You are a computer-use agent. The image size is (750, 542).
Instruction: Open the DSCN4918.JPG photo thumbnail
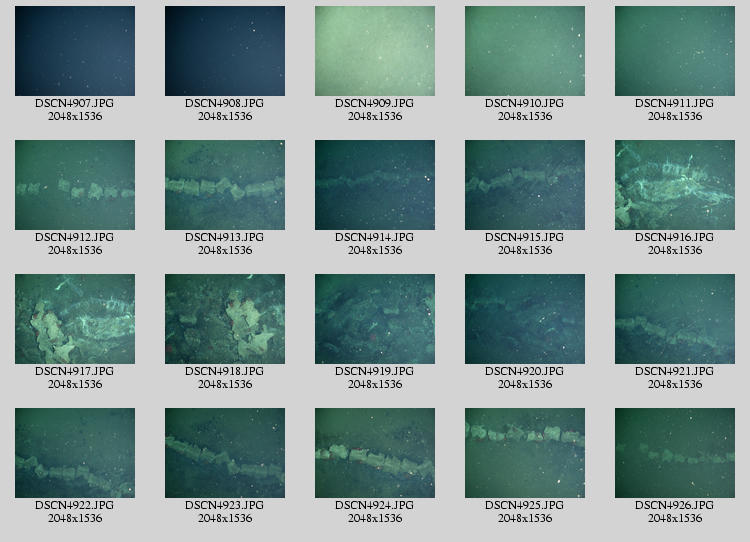tap(225, 319)
